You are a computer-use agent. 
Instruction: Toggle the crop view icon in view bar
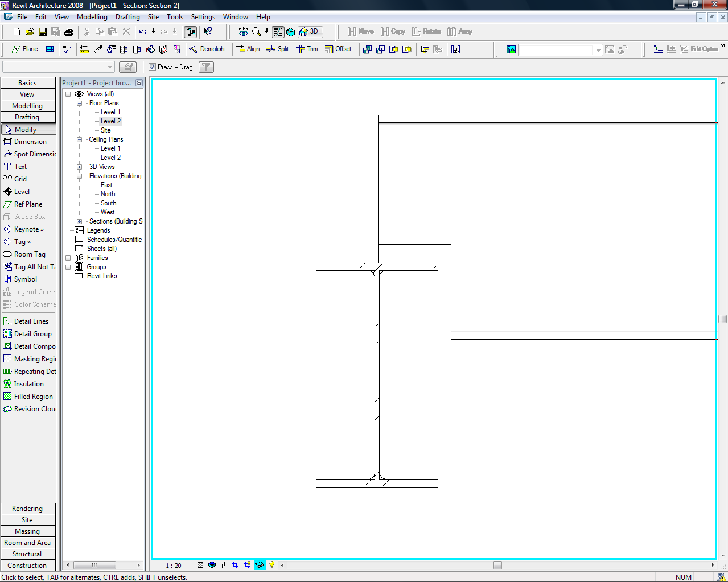point(235,565)
